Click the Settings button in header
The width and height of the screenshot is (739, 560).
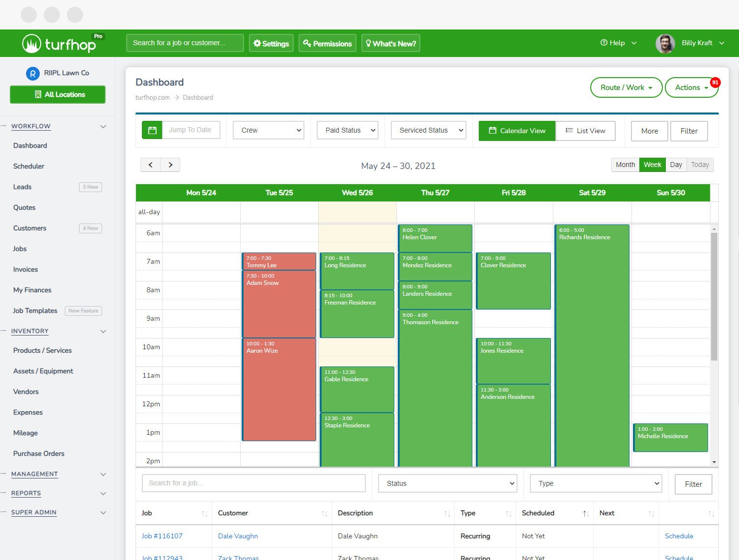pyautogui.click(x=271, y=44)
